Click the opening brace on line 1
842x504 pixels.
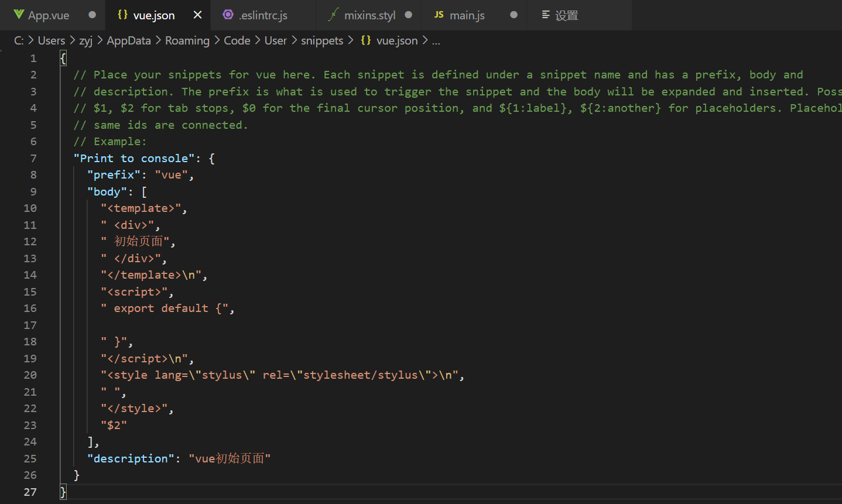63,59
